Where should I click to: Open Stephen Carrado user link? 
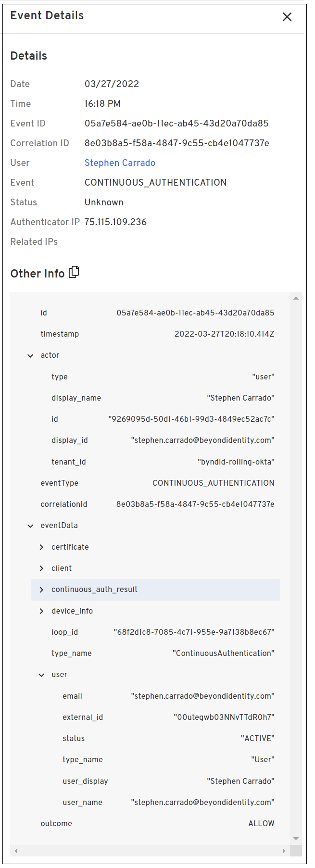click(x=120, y=163)
